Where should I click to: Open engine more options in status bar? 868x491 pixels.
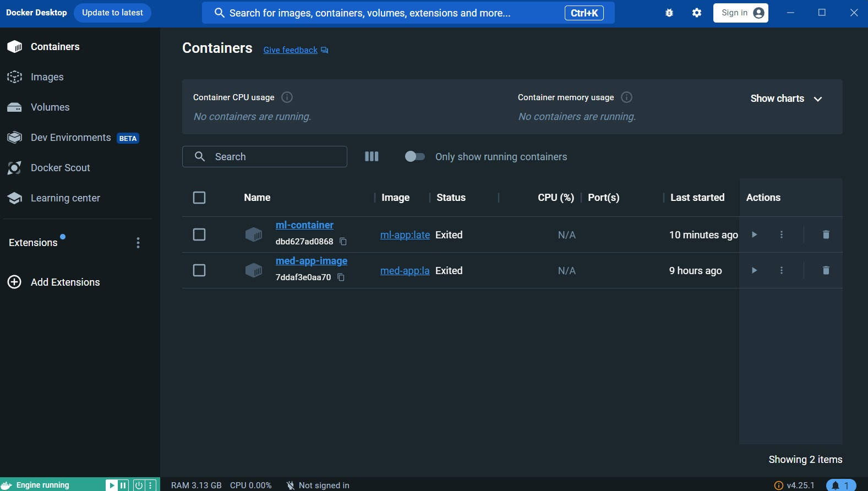click(150, 485)
